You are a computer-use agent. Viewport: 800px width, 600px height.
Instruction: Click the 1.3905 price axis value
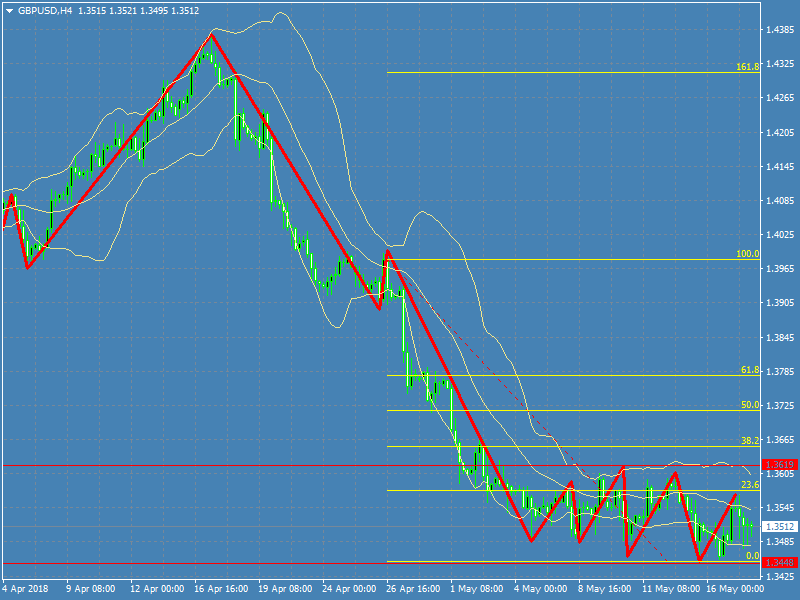tap(780, 303)
